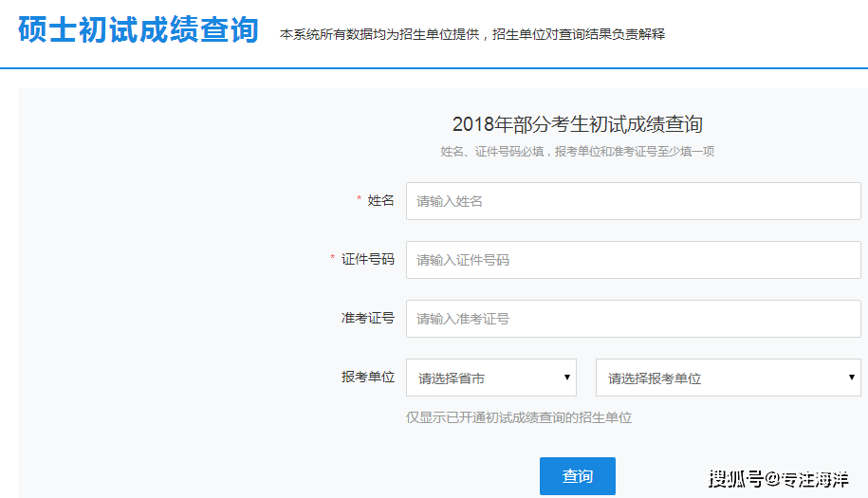Click the blue 查询 button

578,476
